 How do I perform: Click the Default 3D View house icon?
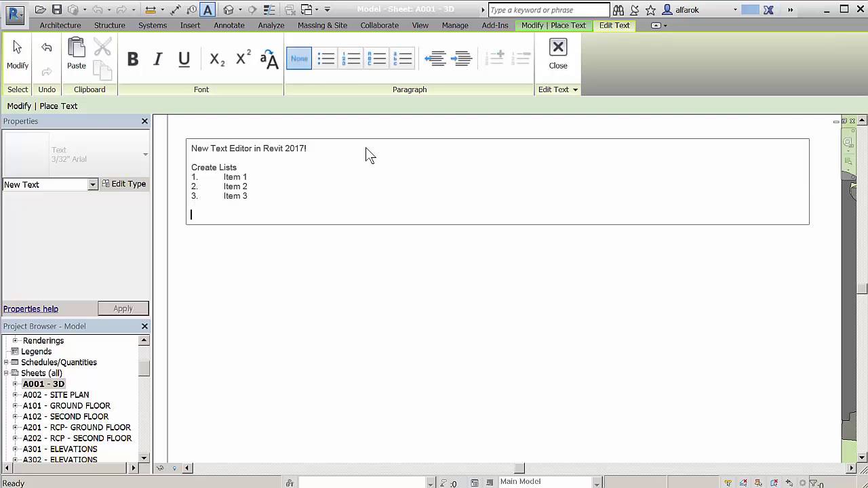pyautogui.click(x=229, y=10)
